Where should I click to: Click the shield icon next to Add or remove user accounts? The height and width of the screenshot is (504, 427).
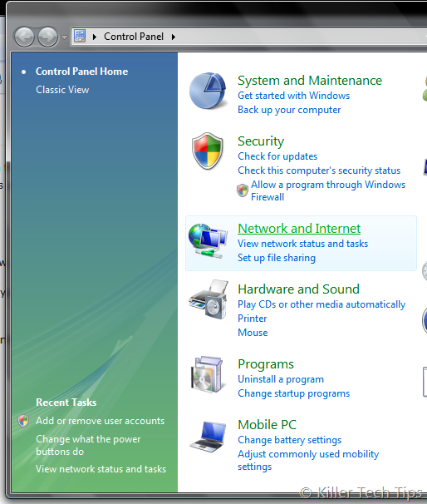[x=23, y=421]
